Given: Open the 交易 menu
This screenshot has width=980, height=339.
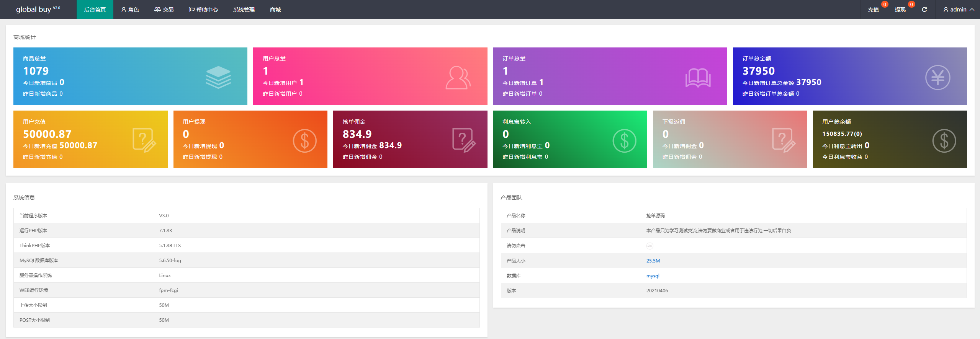Looking at the screenshot, I should (164, 10).
